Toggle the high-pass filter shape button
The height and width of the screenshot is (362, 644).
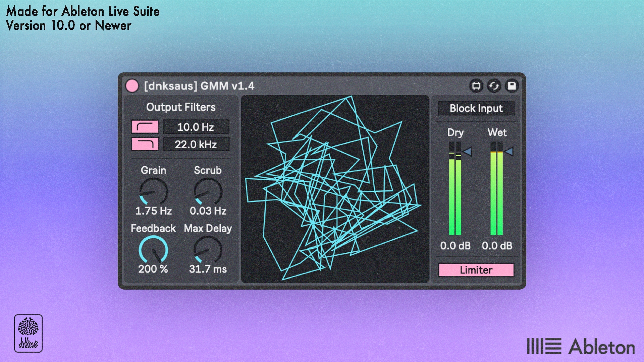click(x=145, y=127)
